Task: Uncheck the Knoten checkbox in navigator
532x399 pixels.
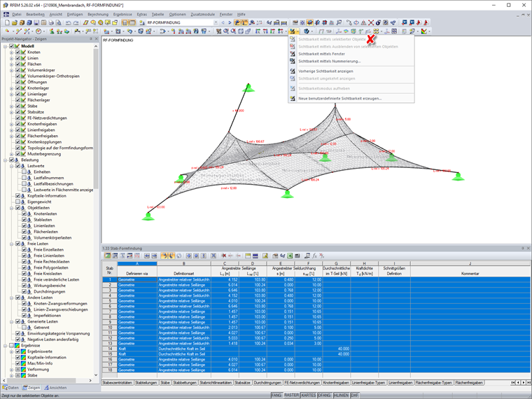Action: (x=18, y=52)
